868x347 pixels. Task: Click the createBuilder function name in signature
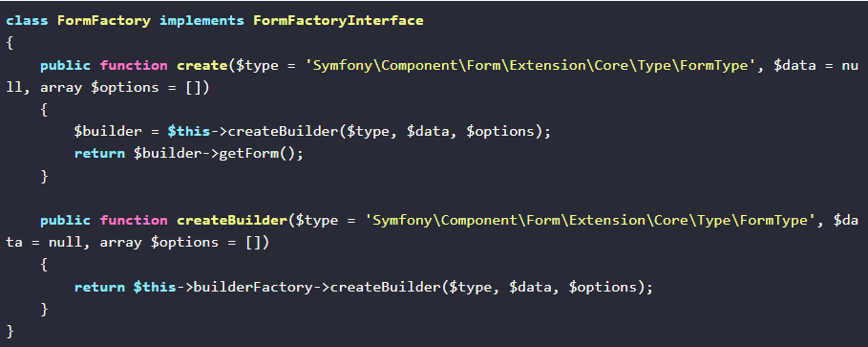point(231,220)
